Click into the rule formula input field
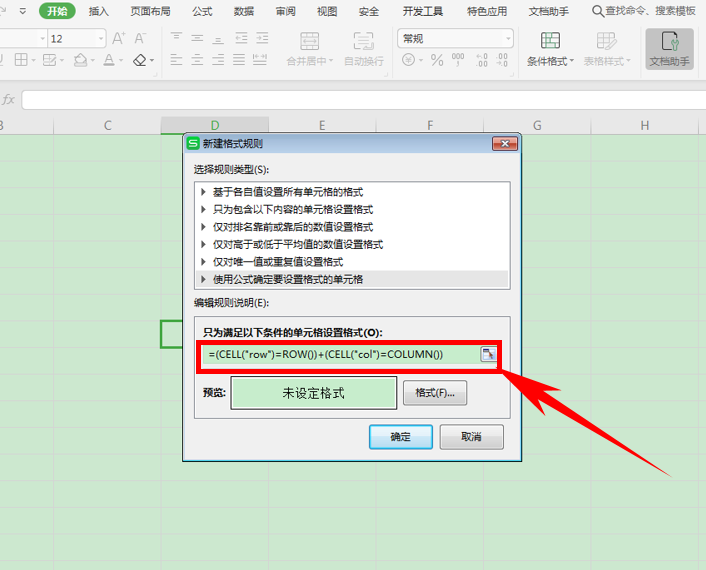 pyautogui.click(x=341, y=354)
